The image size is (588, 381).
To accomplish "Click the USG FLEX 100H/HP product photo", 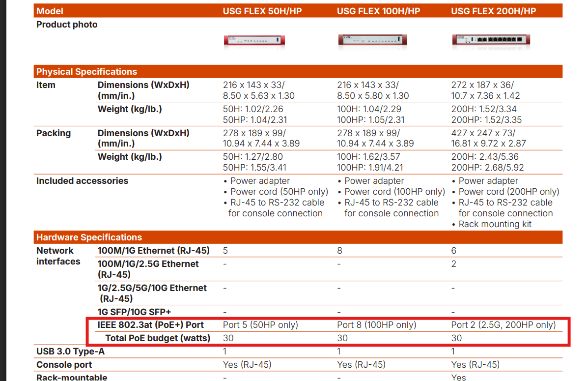I will pos(372,40).
